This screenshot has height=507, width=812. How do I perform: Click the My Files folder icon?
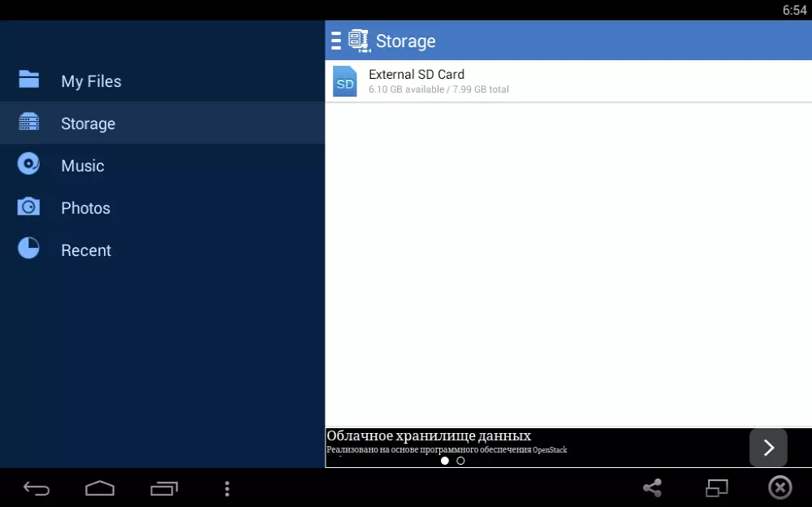click(x=29, y=80)
